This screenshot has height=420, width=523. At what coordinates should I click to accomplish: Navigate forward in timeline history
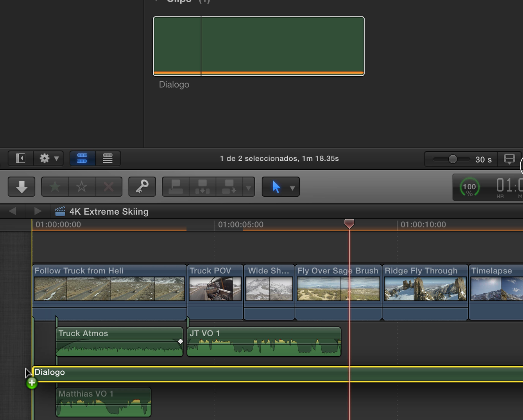tap(38, 211)
